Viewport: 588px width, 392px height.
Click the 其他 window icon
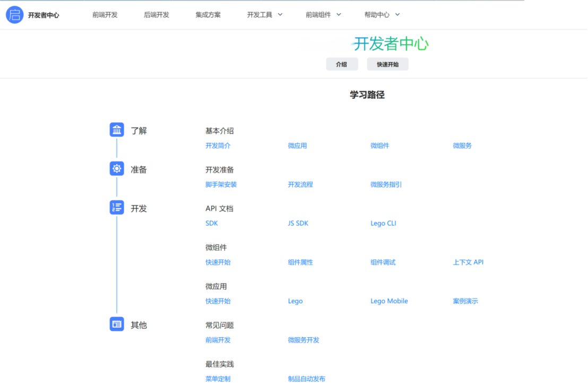117,324
